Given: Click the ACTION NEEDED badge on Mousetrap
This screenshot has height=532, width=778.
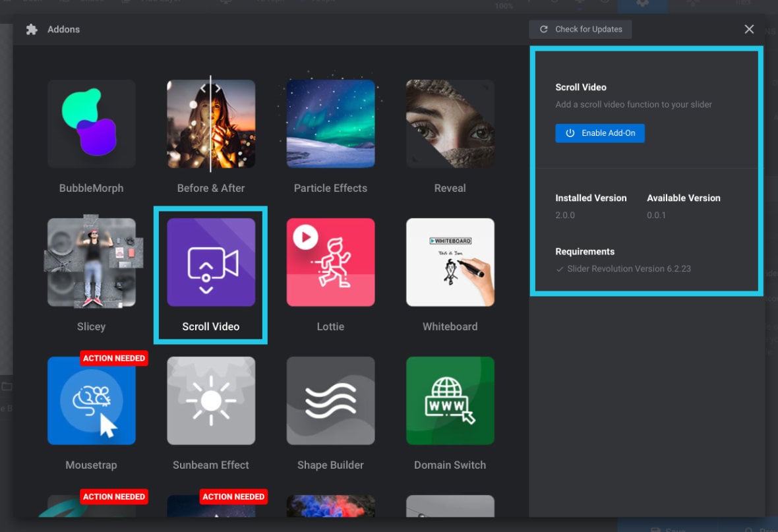Looking at the screenshot, I should (x=114, y=359).
